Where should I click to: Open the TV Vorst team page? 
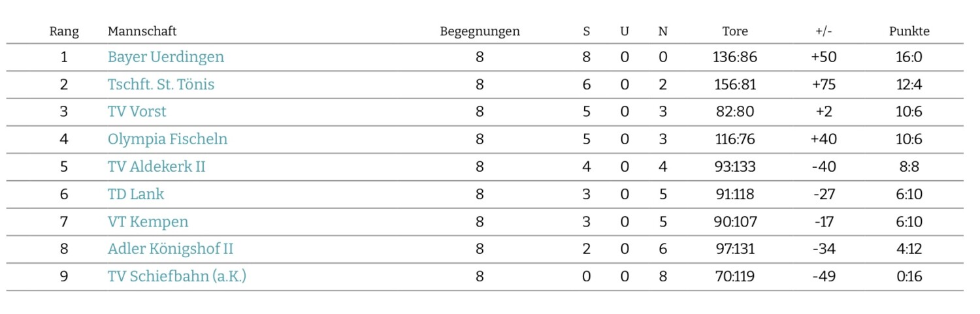coord(137,112)
